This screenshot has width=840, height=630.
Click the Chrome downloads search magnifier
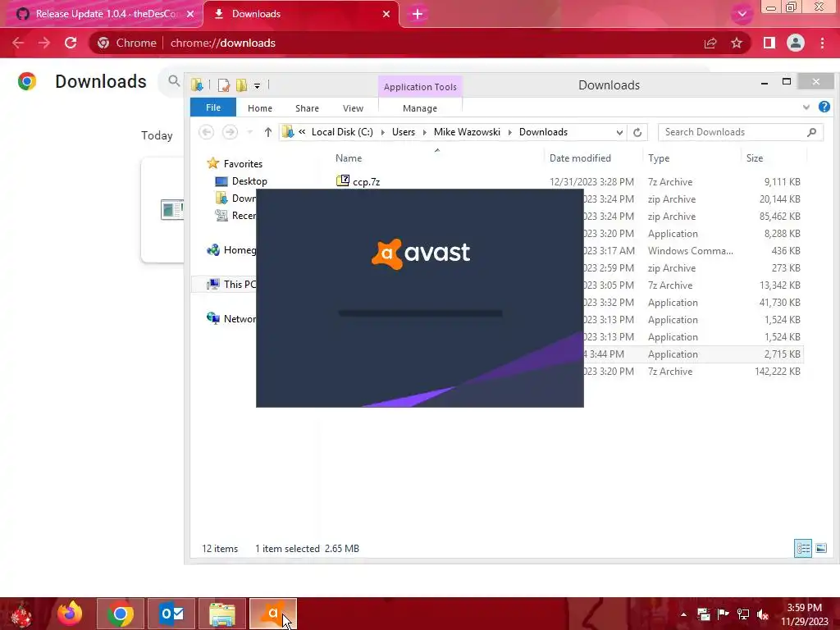pos(174,81)
